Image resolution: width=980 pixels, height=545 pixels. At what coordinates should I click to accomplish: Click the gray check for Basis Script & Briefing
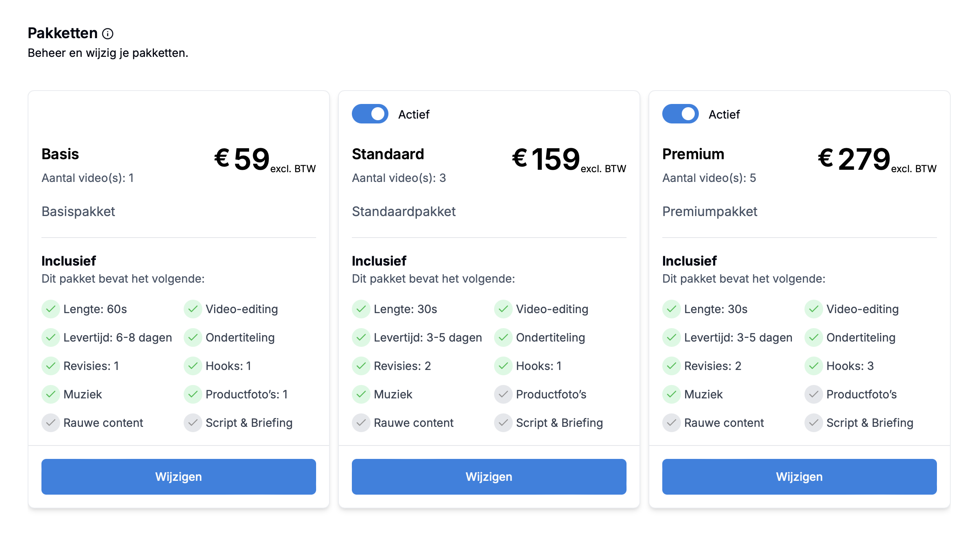pyautogui.click(x=193, y=423)
